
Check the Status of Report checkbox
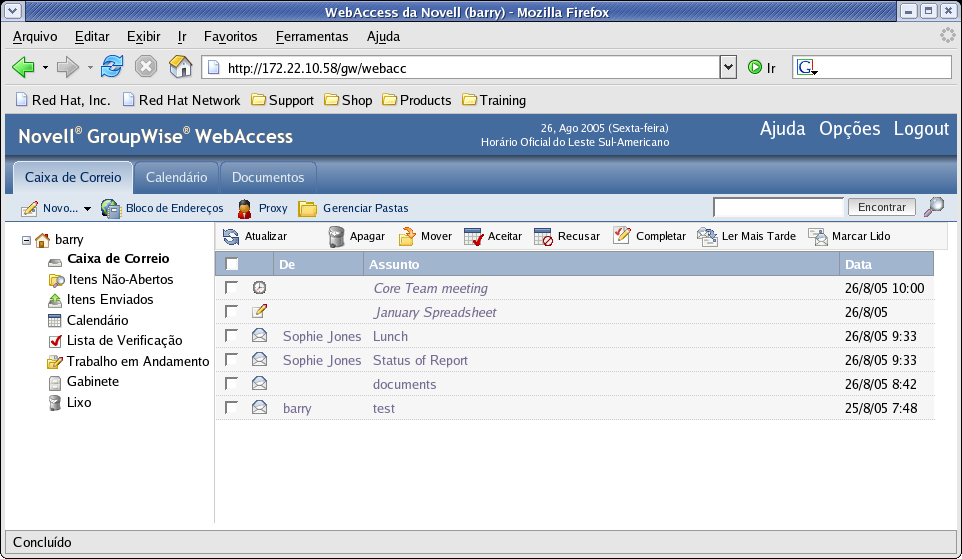tap(231, 359)
